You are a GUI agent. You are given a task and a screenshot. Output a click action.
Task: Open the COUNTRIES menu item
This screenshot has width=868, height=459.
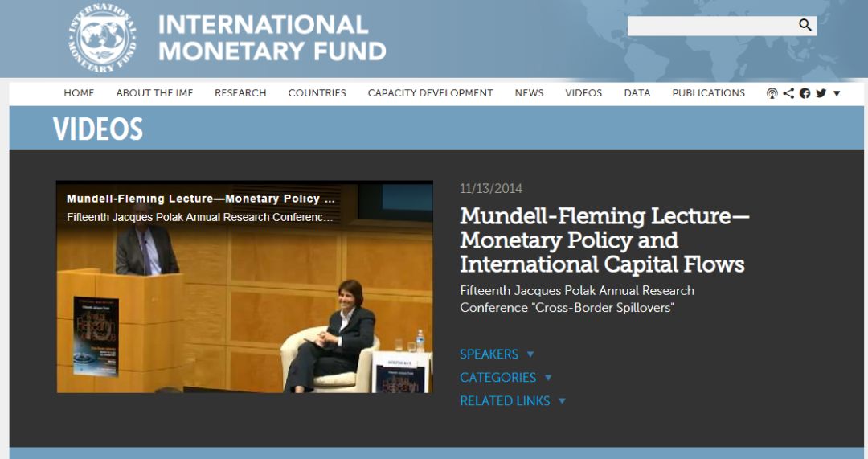point(317,93)
